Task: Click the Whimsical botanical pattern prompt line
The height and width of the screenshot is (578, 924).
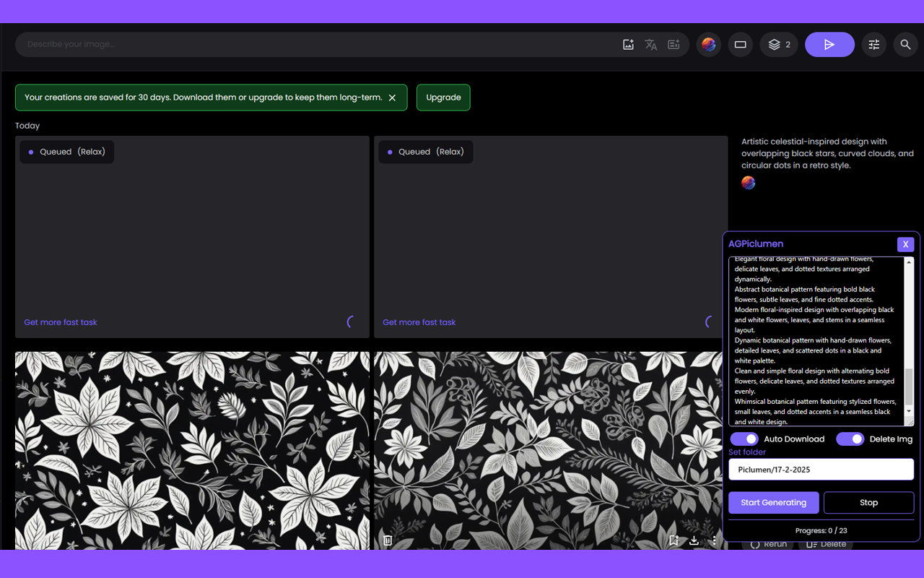Action: pos(816,412)
